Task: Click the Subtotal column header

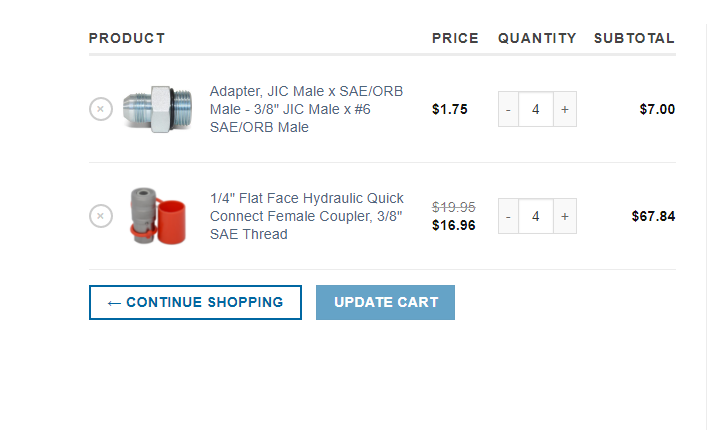Action: (634, 38)
